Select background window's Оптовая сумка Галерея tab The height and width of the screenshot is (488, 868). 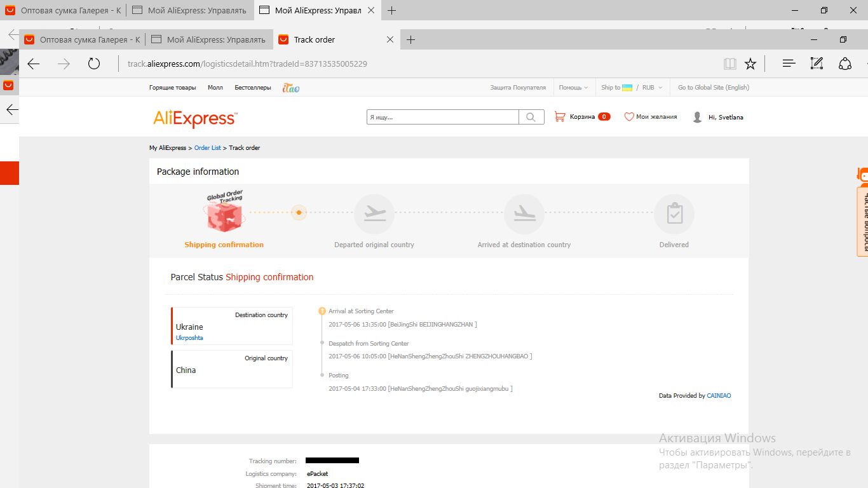[x=63, y=10]
